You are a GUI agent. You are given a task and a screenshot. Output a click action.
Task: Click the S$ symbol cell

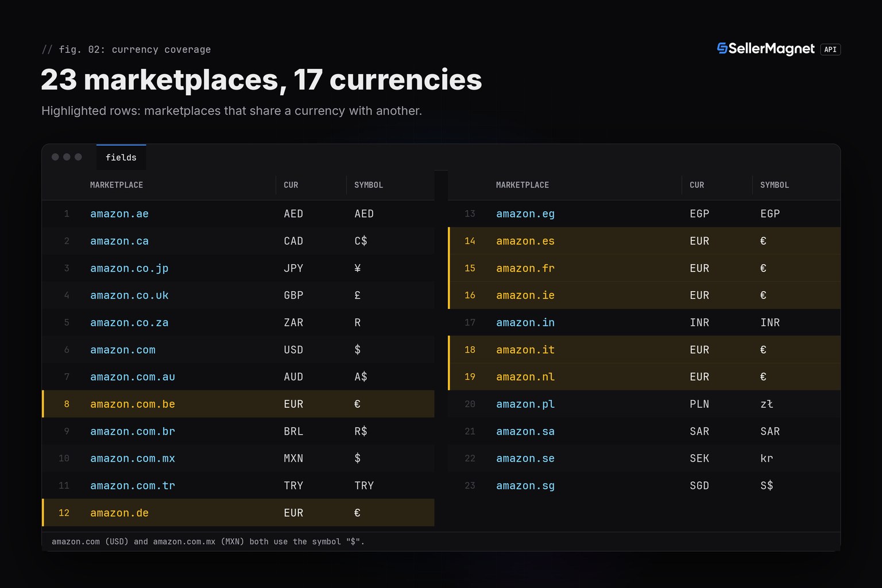767,486
